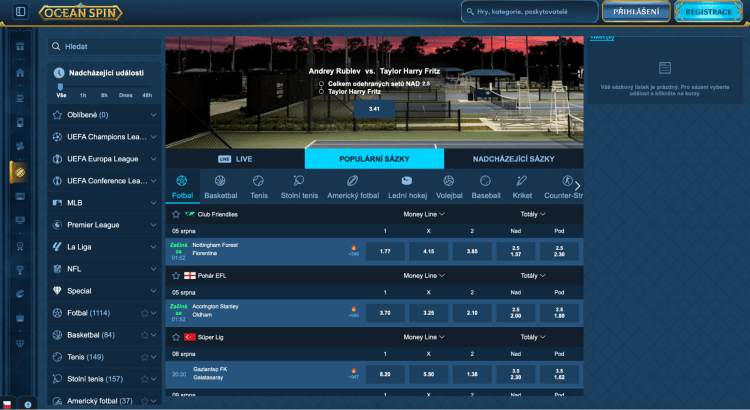Pick draw odds 3.25 for Accrington Stanley match
750x410 pixels.
click(429, 313)
